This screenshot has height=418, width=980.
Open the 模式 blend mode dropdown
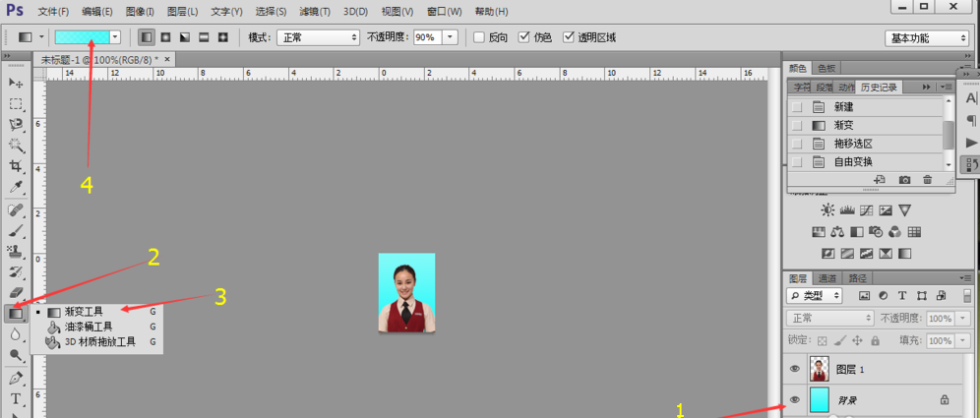(x=318, y=37)
